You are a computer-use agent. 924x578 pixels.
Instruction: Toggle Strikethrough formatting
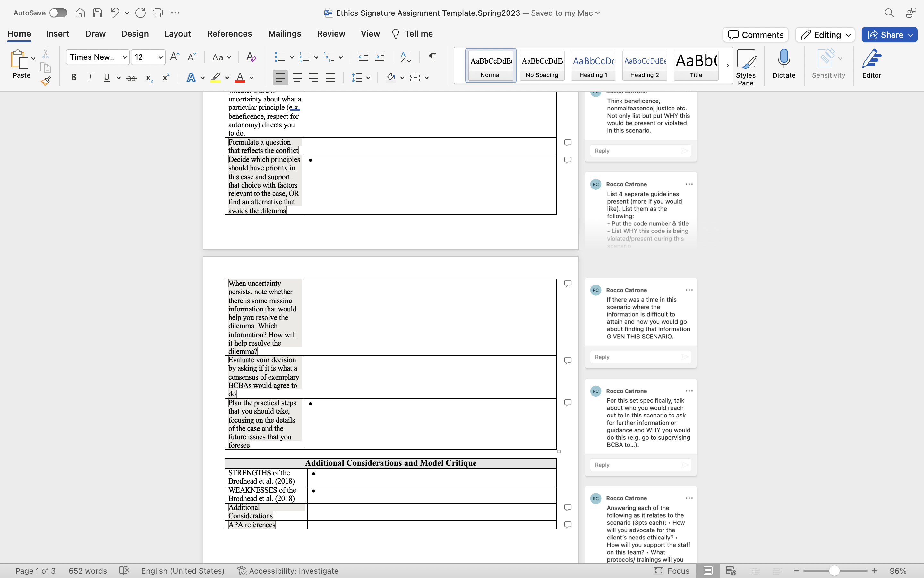point(131,78)
